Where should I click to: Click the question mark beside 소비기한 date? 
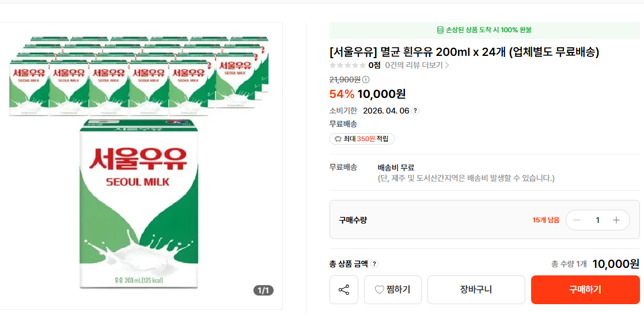tap(415, 111)
